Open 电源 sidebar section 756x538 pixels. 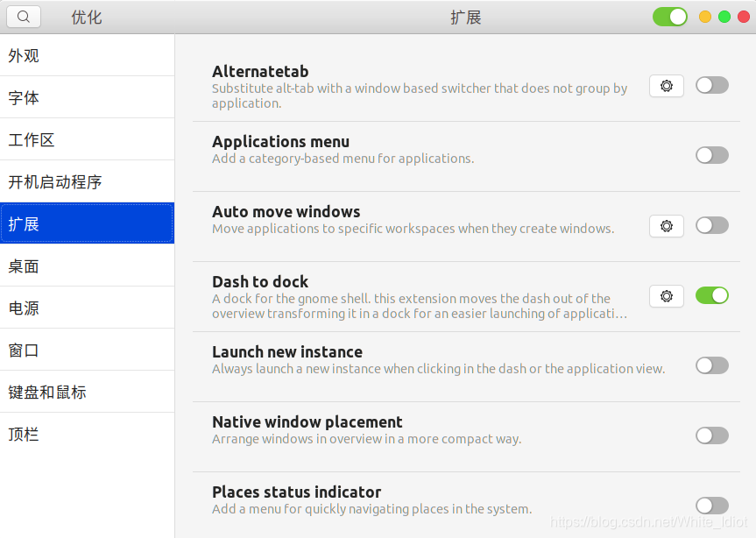87,308
